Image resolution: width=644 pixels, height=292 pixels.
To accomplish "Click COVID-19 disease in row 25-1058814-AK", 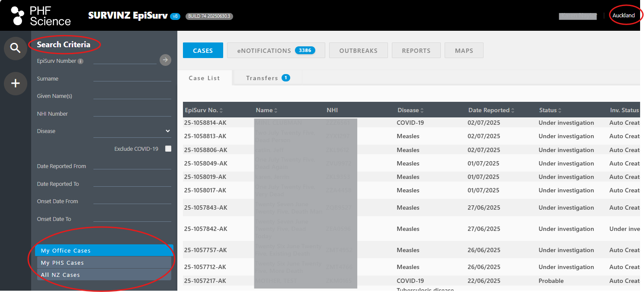I will (x=410, y=123).
